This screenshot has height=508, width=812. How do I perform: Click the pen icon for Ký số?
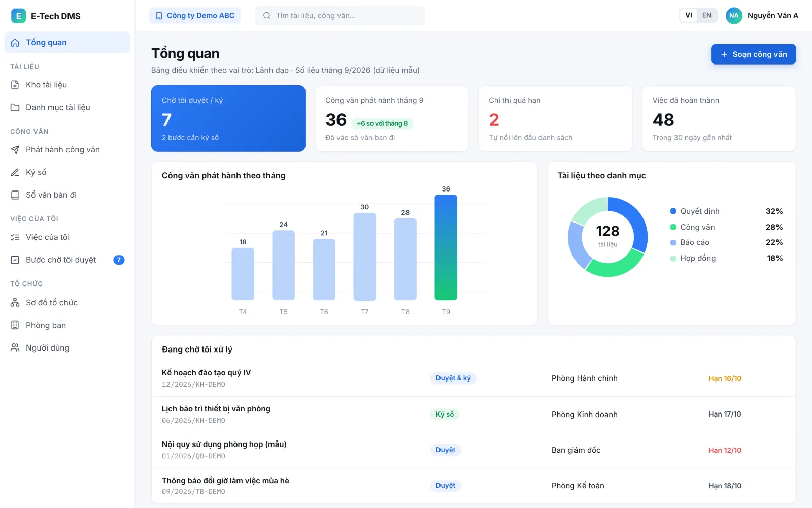tap(15, 172)
